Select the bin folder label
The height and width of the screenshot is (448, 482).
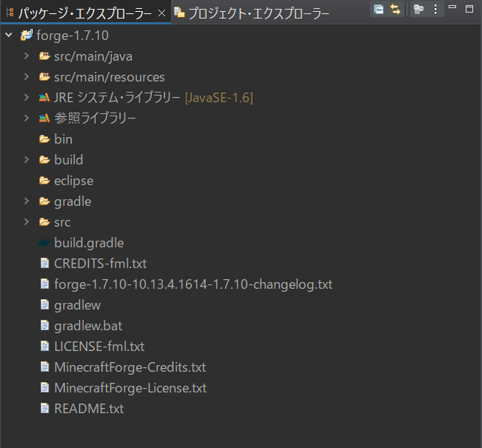(x=64, y=139)
